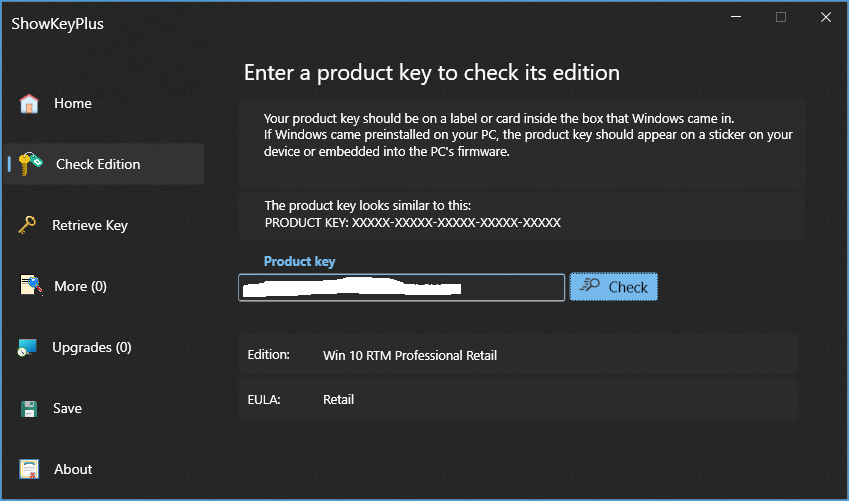Open the Home page label

click(x=73, y=103)
